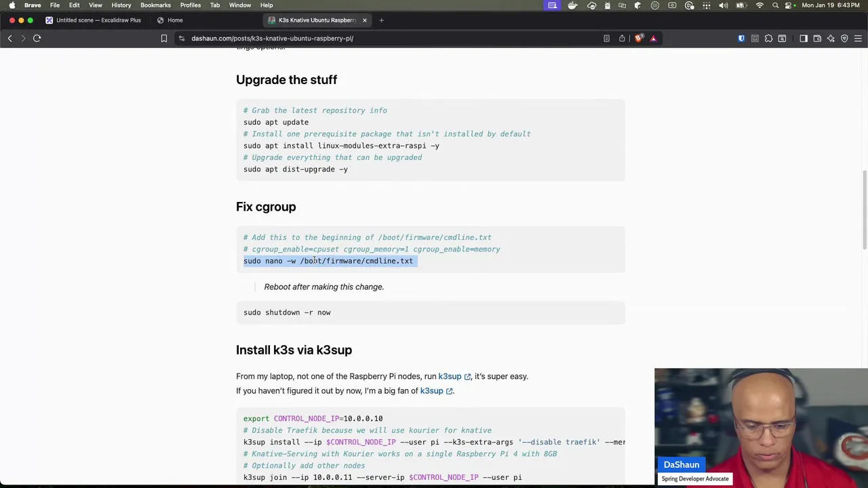Viewport: 868px width, 488px height.
Task: Open the Apple menu
Action: (12, 5)
